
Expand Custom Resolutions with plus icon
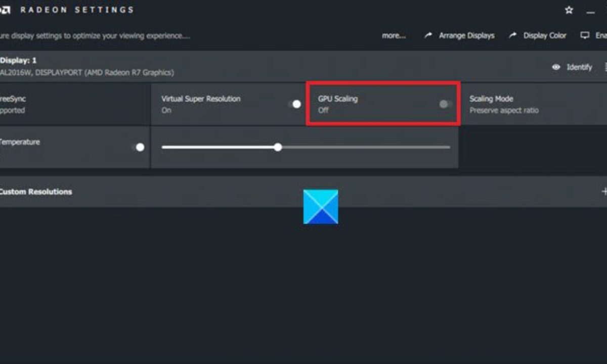(x=604, y=192)
